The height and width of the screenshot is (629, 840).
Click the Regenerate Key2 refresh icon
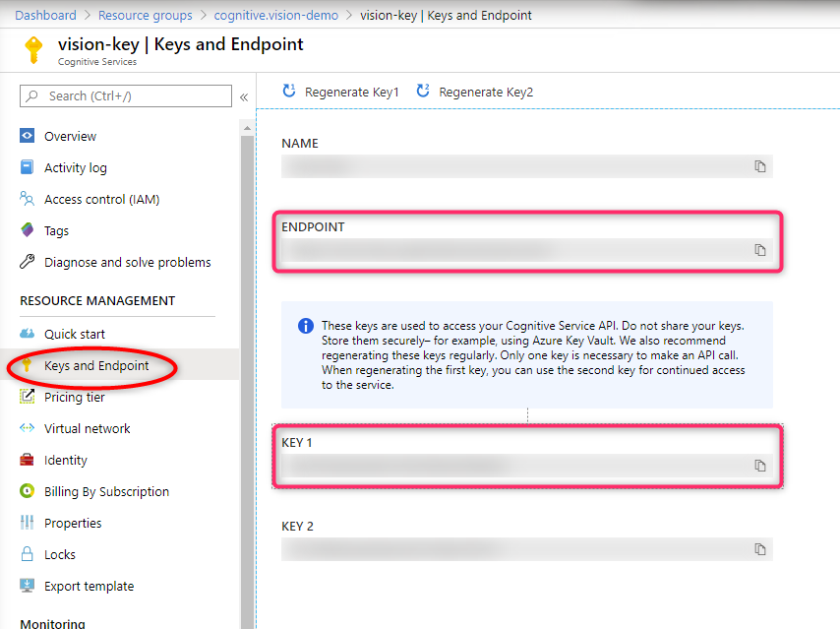click(x=423, y=91)
